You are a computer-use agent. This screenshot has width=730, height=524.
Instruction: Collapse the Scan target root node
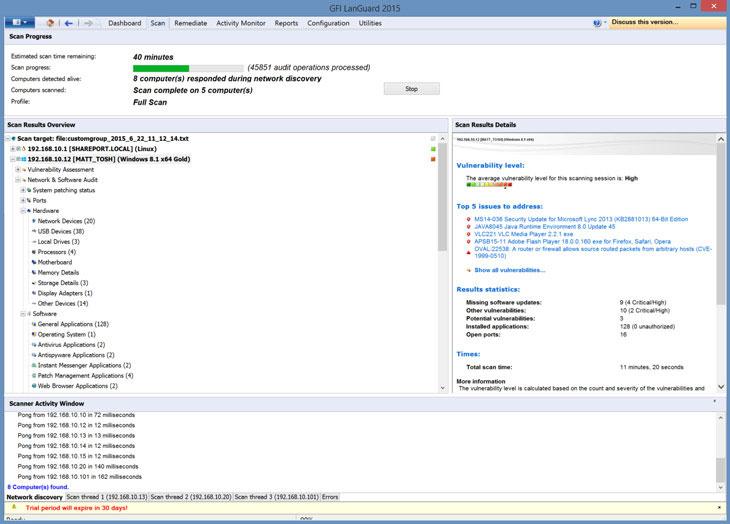pos(8,139)
